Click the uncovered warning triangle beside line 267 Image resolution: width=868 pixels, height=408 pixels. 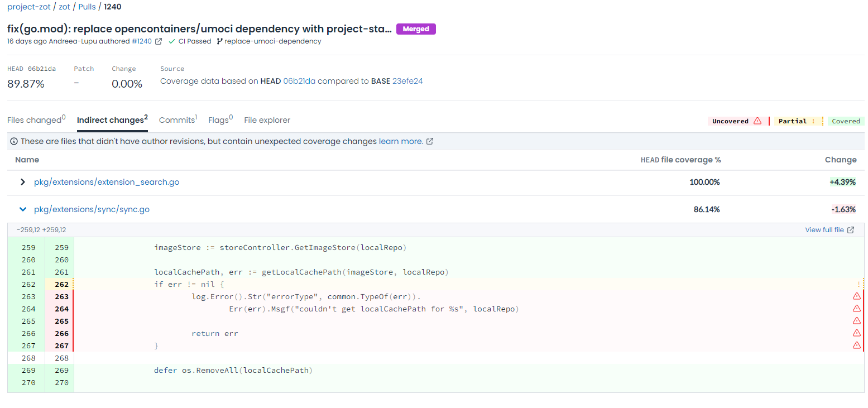coord(857,345)
